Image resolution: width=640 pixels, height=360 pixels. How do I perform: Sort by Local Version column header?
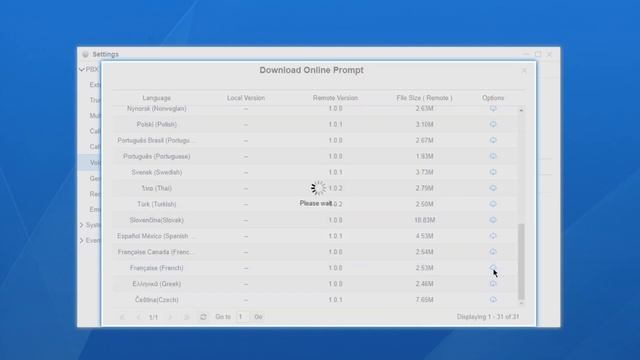pos(246,98)
